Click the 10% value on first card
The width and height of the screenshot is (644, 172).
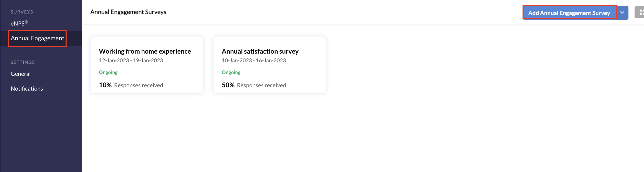pos(105,85)
